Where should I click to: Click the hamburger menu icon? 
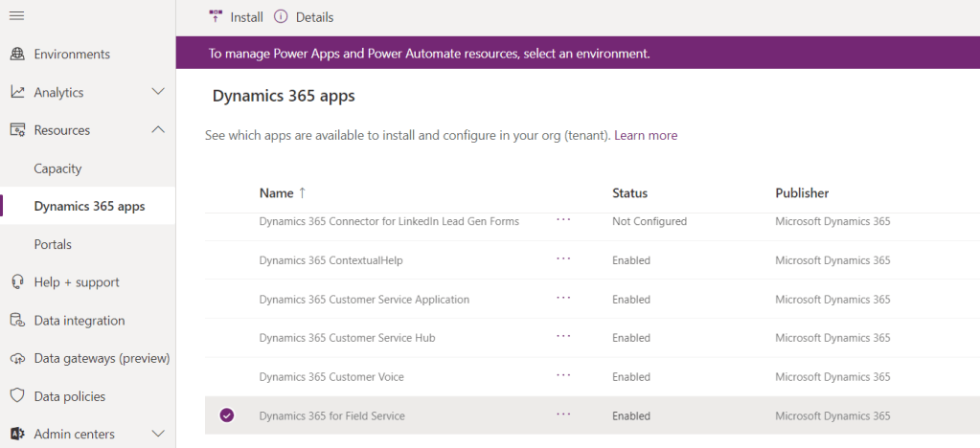[x=17, y=16]
